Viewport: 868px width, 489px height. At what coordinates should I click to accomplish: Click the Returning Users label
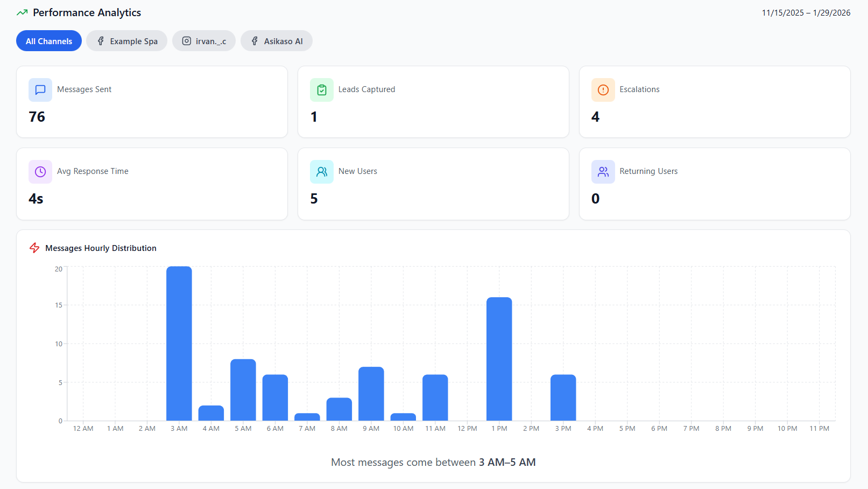click(648, 171)
